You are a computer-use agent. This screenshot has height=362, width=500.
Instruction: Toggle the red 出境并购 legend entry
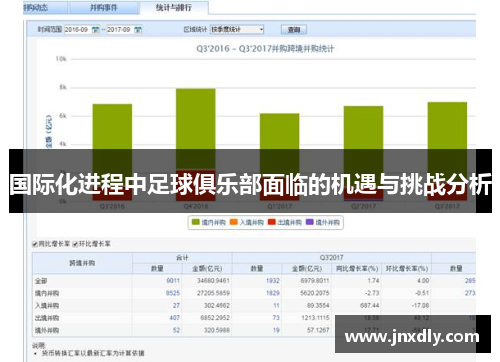click(x=285, y=222)
